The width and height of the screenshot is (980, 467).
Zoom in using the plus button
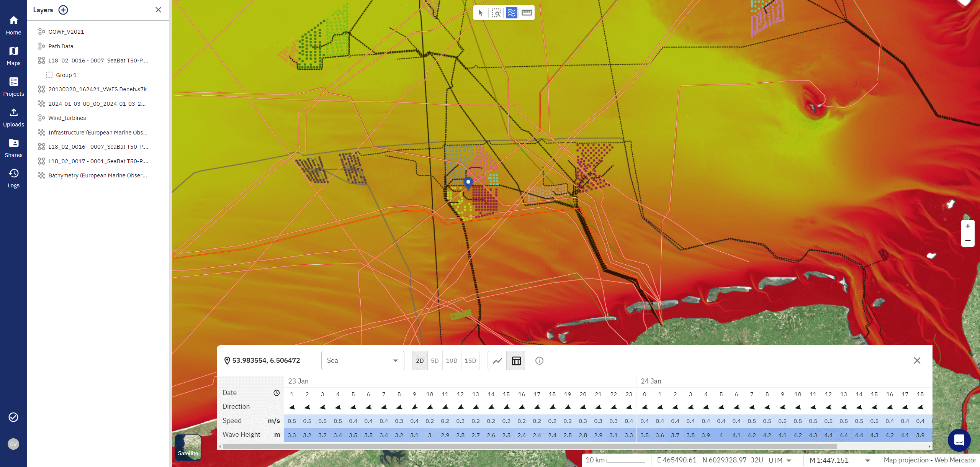(x=967, y=226)
